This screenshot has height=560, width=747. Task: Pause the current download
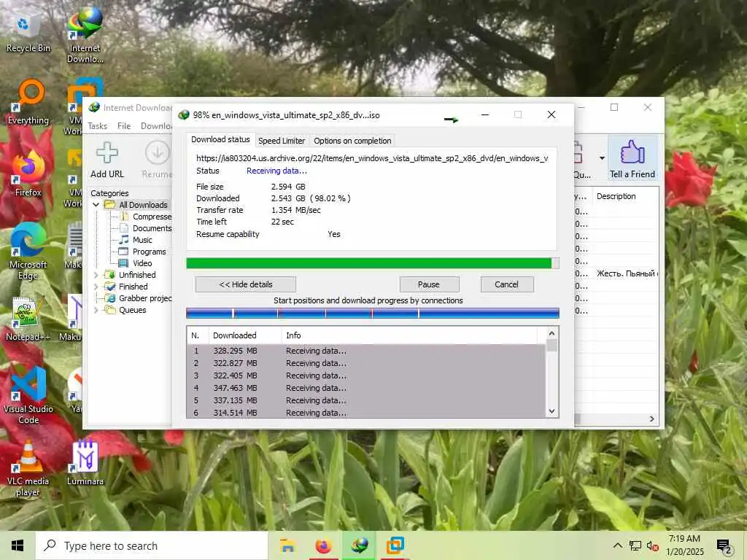pyautogui.click(x=429, y=284)
